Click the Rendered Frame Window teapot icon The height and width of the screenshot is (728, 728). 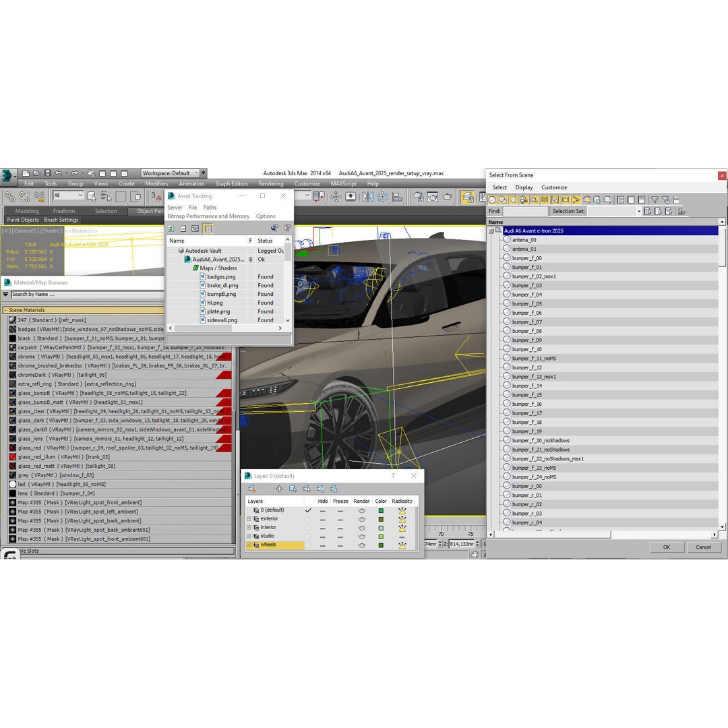[433, 197]
